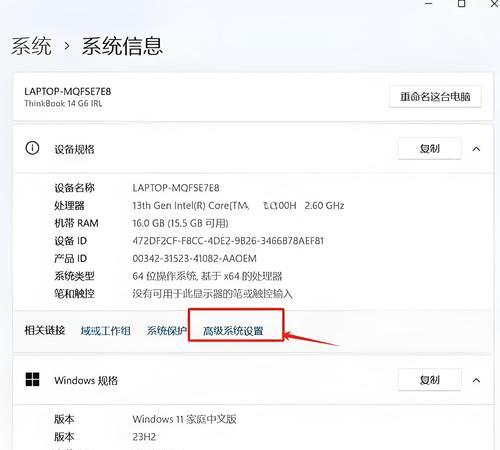Screen dimensions: 500x450
Task: Maximize the settings window
Action: tap(462, 4)
